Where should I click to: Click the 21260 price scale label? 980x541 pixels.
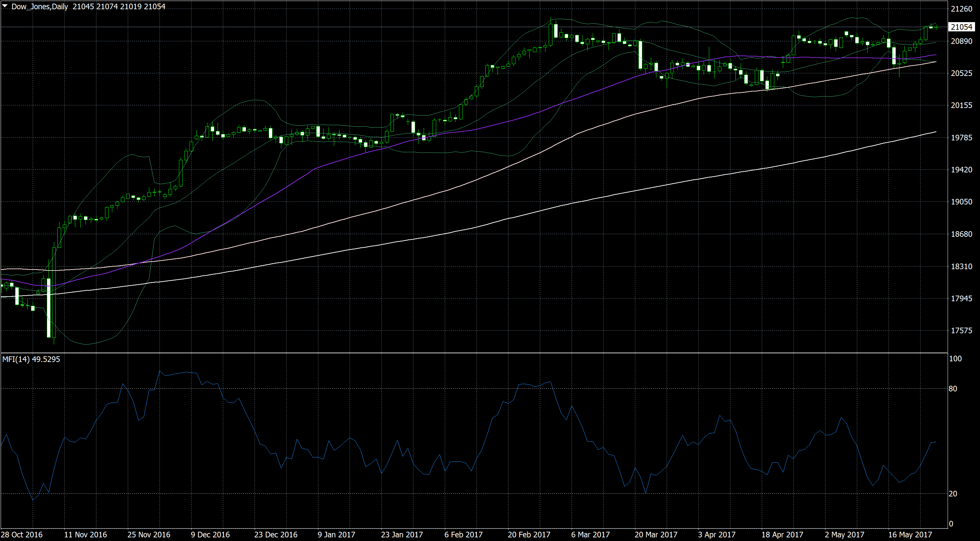[x=962, y=9]
